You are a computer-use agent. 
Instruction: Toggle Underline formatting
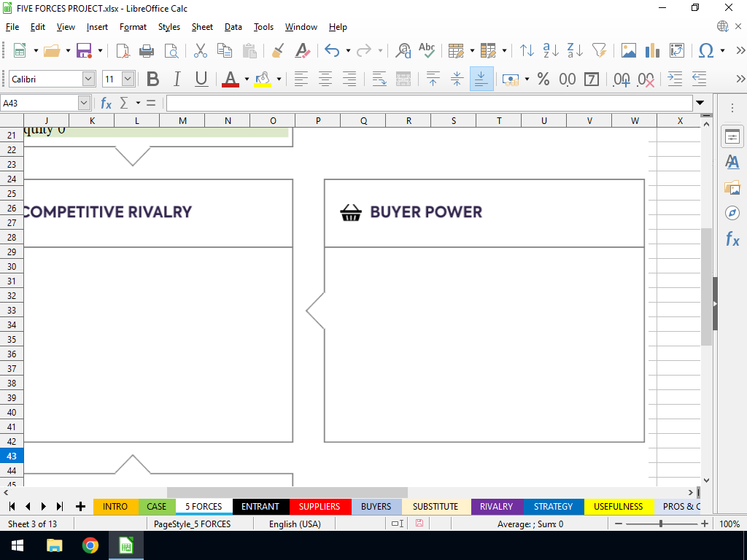(x=201, y=79)
